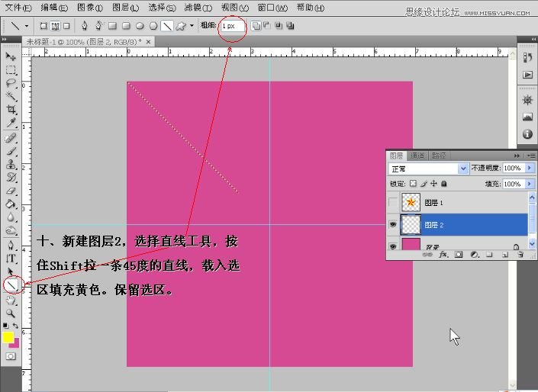Choose Pen tool in options bar
Screen dimensions: 538x392
85,26
